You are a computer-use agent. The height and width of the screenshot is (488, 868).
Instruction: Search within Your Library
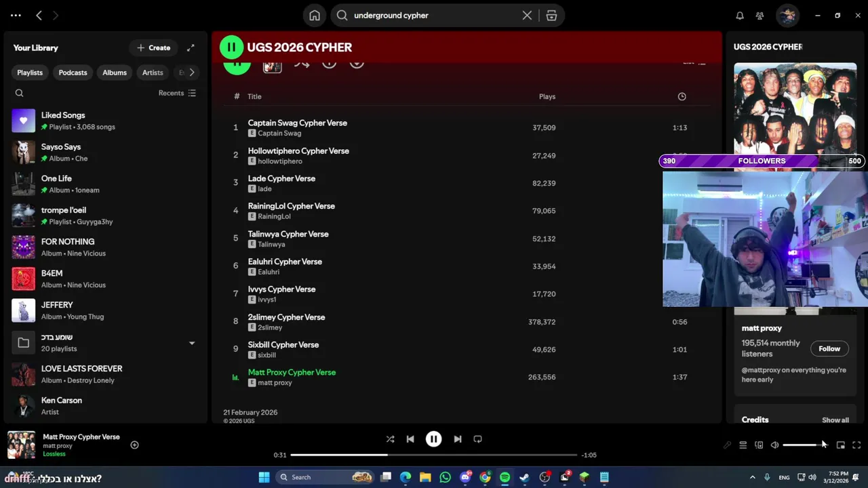pos(19,93)
